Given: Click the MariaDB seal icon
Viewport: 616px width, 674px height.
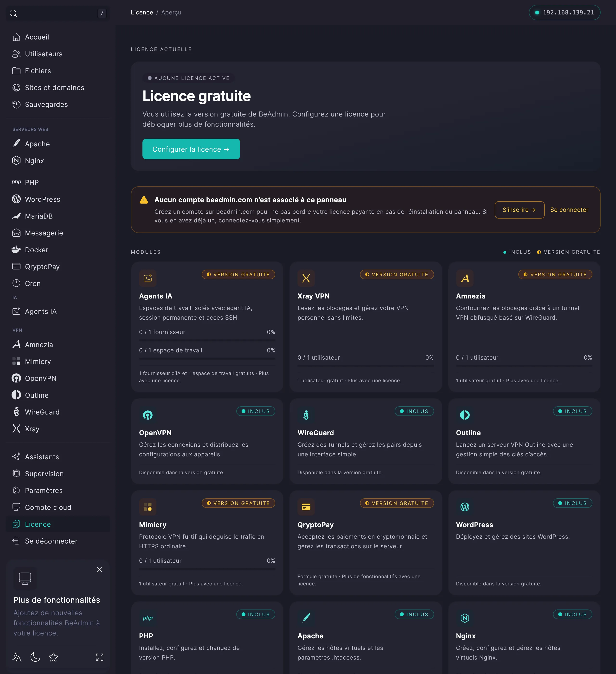Looking at the screenshot, I should (x=16, y=216).
